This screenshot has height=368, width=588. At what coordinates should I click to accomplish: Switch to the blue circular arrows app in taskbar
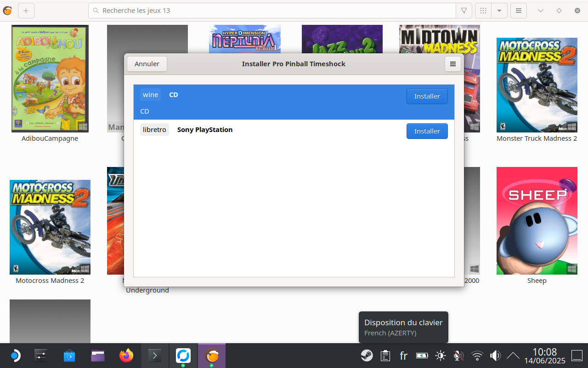click(183, 356)
